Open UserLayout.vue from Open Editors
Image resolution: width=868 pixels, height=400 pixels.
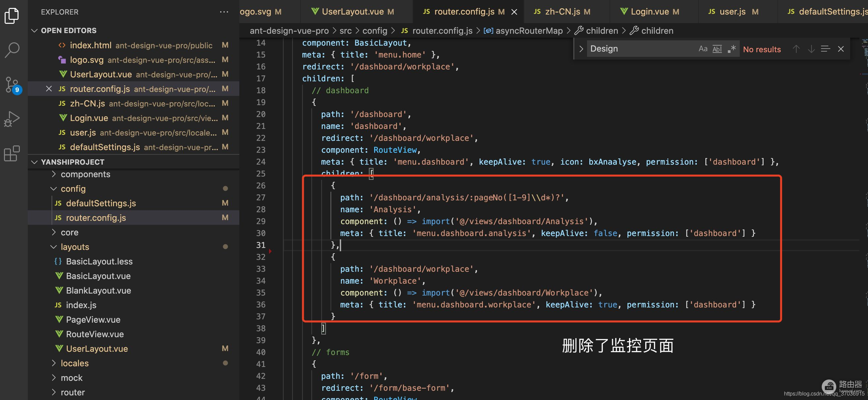pyautogui.click(x=134, y=74)
